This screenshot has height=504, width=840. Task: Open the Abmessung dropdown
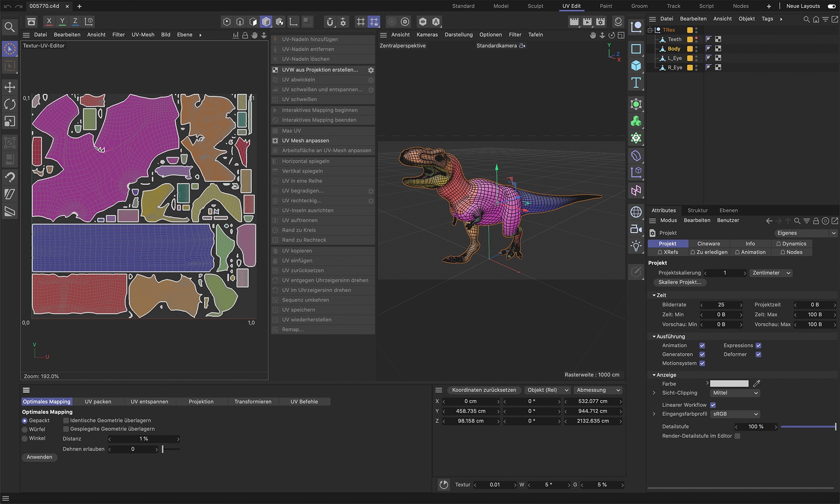point(598,390)
